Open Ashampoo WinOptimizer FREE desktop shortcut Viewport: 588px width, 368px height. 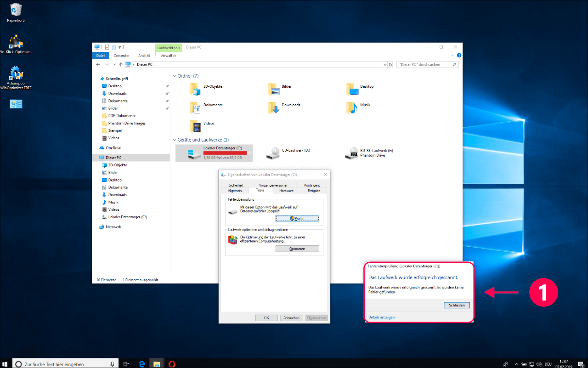point(16,78)
